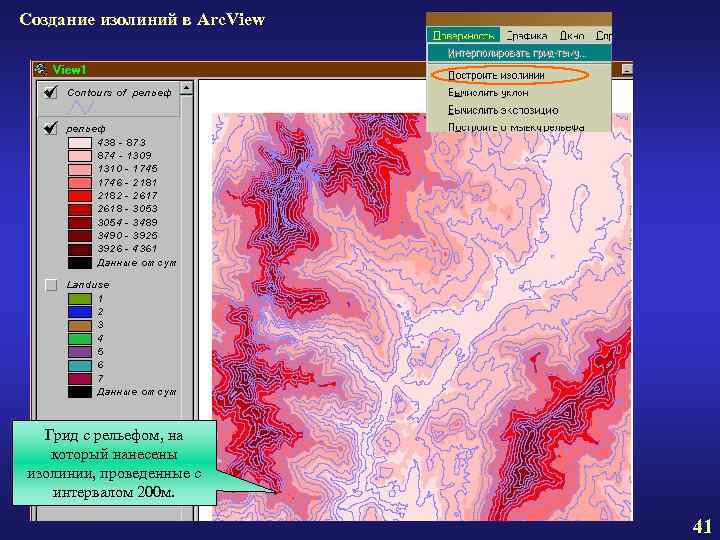
Task: Click the green Landuse class 4 swatch
Action: pyautogui.click(x=80, y=339)
